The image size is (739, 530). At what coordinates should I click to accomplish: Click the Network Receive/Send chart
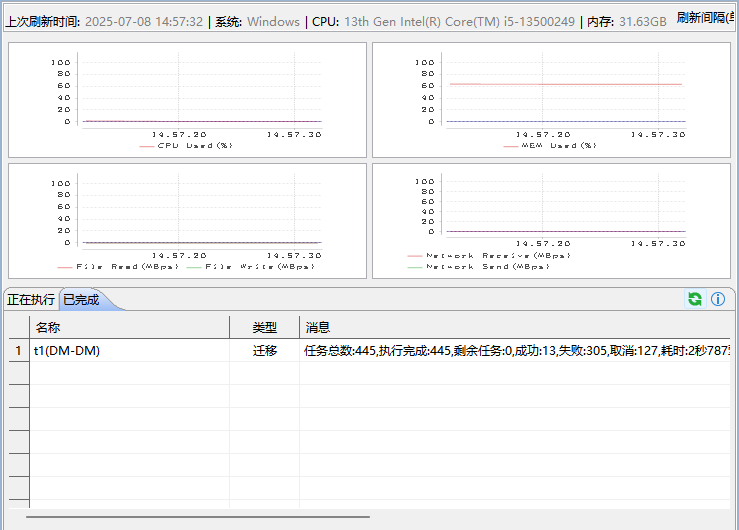tap(550, 220)
